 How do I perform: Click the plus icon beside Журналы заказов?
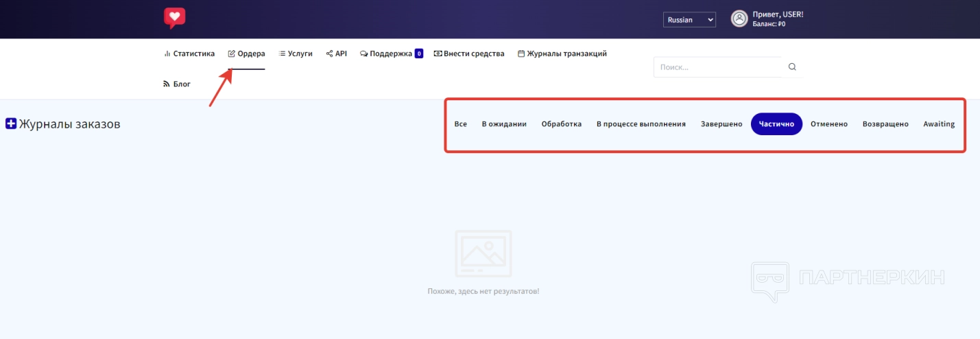pos(11,124)
